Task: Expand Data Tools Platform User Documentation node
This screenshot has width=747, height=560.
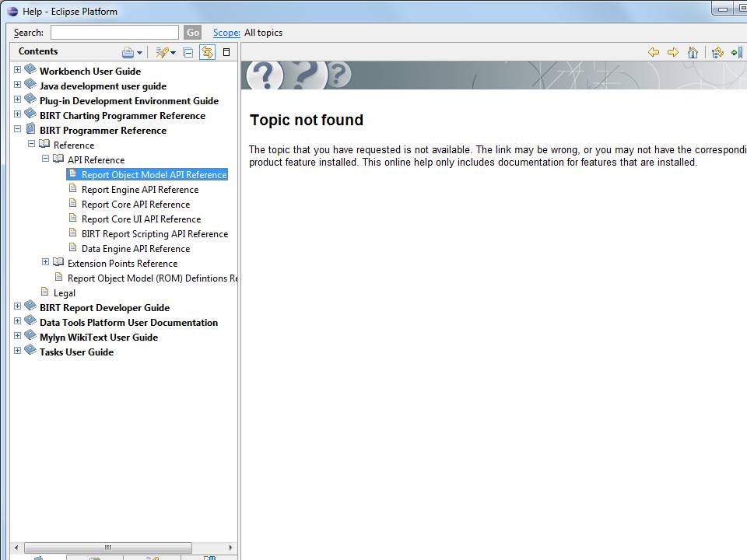Action: coord(18,320)
